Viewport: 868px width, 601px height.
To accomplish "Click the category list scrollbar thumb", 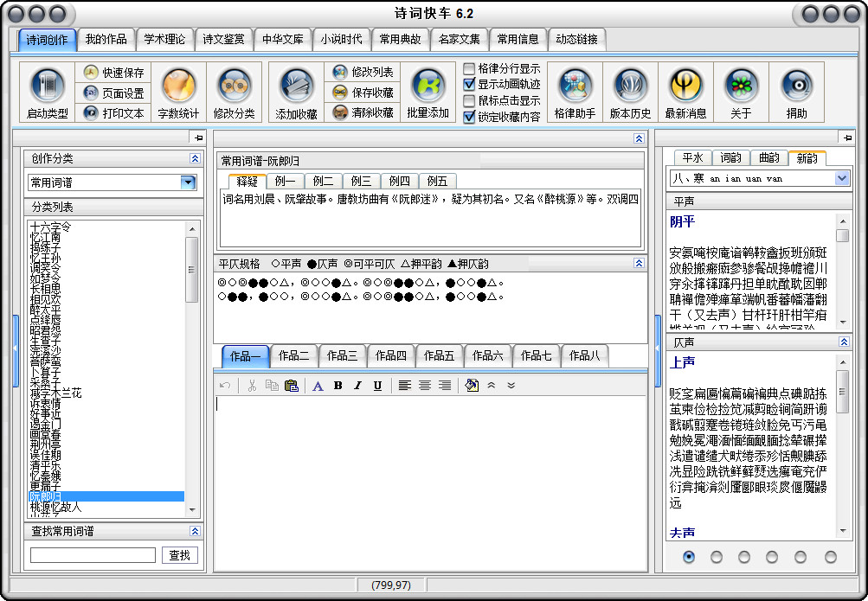I will 191,270.
